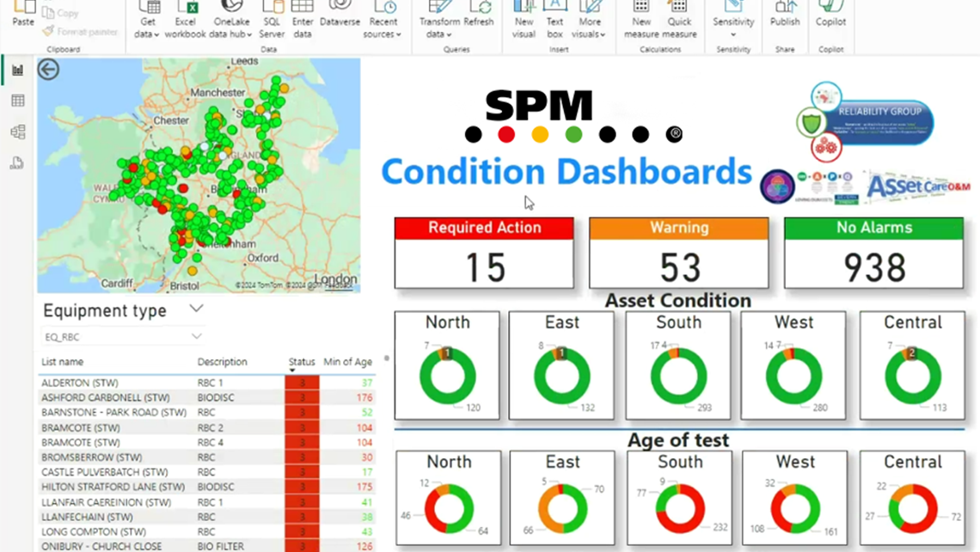Switch to Report view in left sidebar
Viewport: 980px width, 552px height.
point(17,71)
